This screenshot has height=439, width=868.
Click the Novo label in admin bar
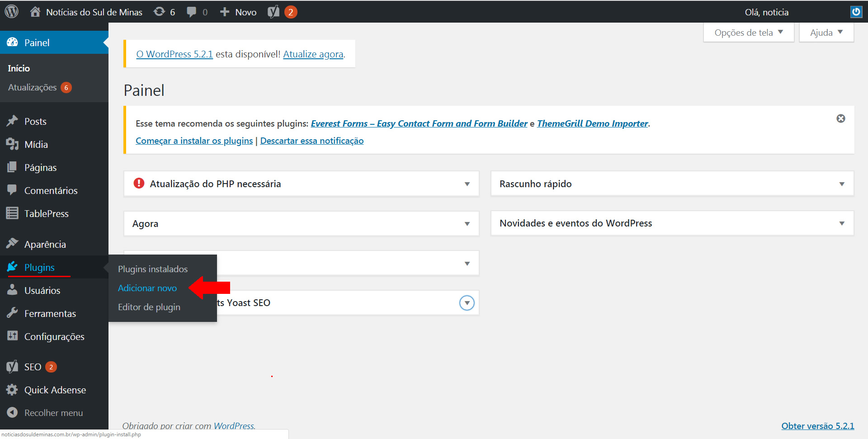pyautogui.click(x=246, y=12)
